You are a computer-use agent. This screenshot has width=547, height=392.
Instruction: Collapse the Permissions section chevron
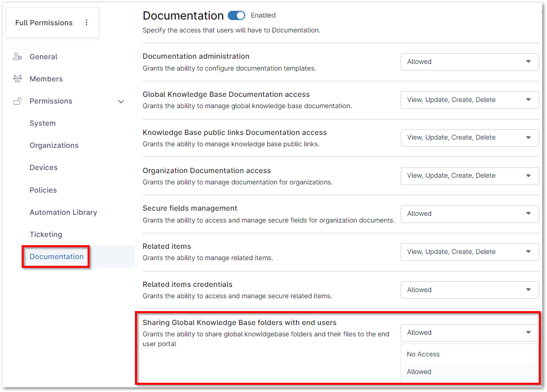click(121, 101)
